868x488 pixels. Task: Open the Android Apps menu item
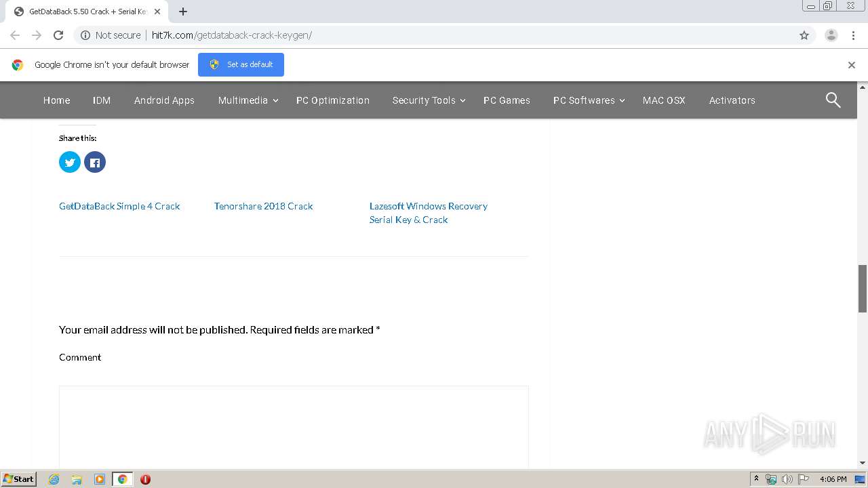[x=164, y=100]
